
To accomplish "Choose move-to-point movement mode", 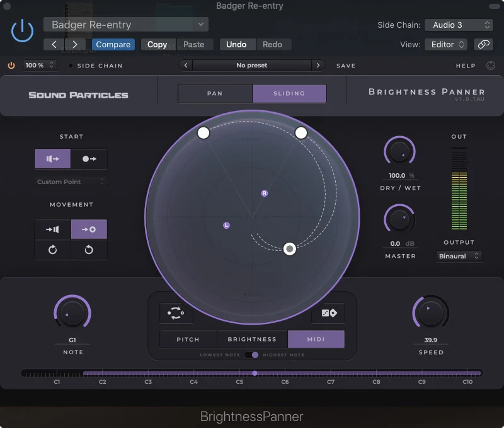I will coord(89,229).
